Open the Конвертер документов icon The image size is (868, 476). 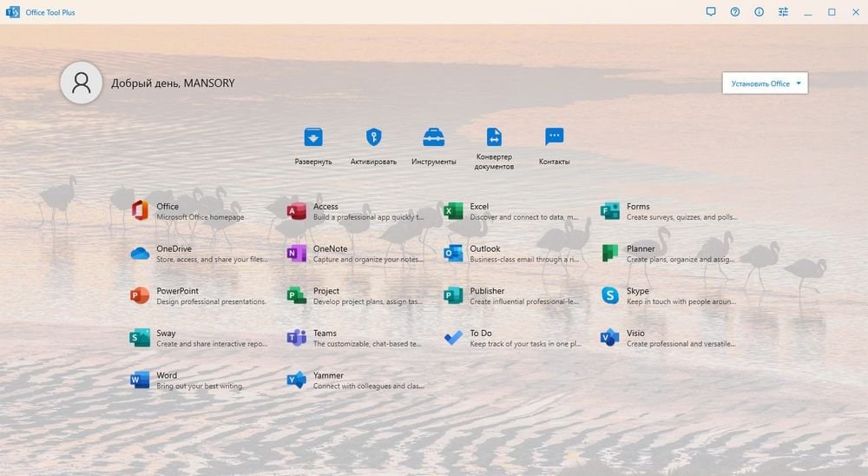click(x=494, y=136)
